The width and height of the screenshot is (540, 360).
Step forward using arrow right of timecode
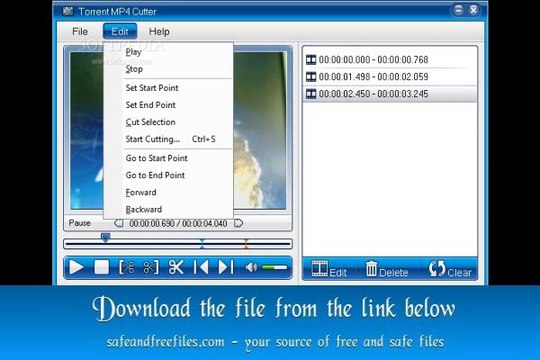click(238, 223)
